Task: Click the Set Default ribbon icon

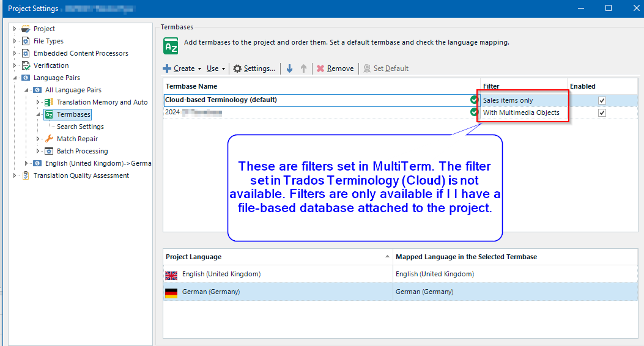Action: tap(367, 68)
